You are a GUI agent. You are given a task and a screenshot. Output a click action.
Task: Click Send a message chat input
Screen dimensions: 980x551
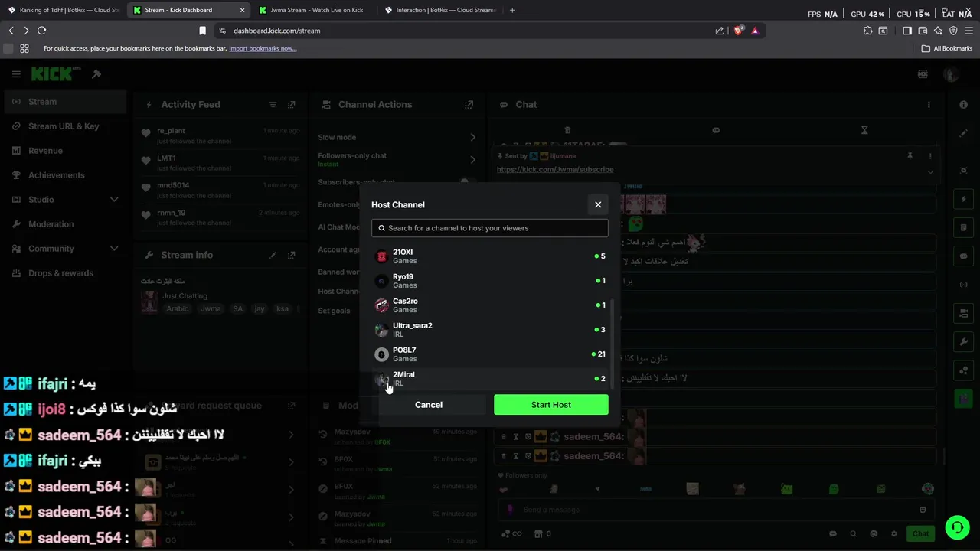click(x=716, y=510)
